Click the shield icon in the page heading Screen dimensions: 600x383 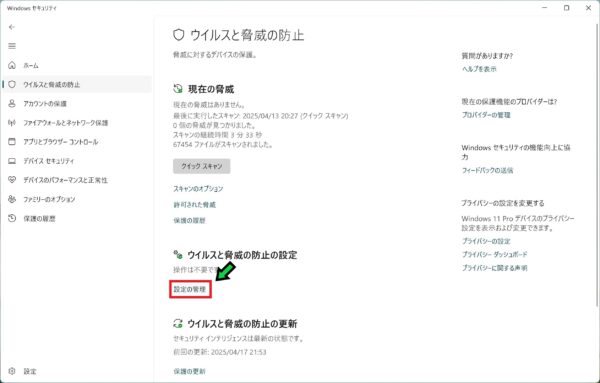pos(179,35)
